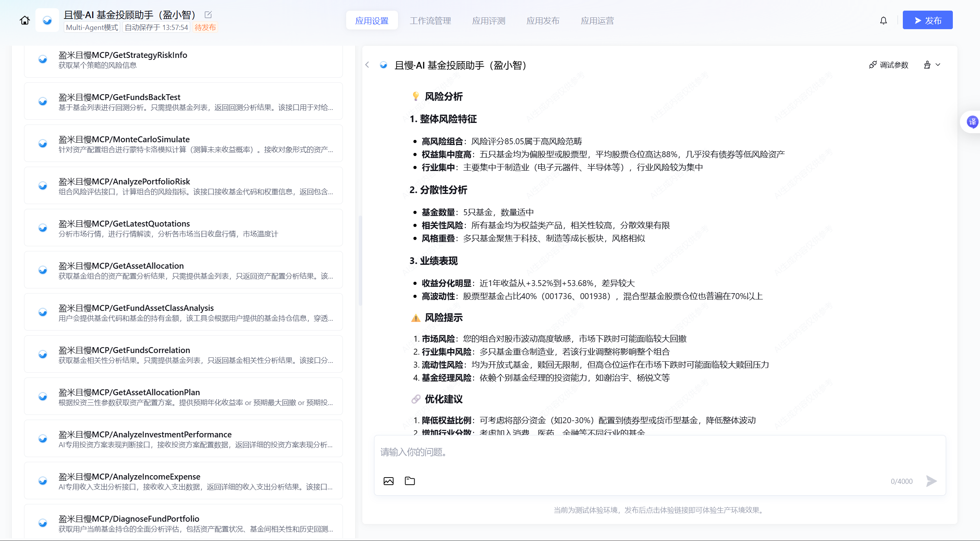Click into the 请输入你的问题 input box
The width and height of the screenshot is (980, 541).
pos(630,452)
